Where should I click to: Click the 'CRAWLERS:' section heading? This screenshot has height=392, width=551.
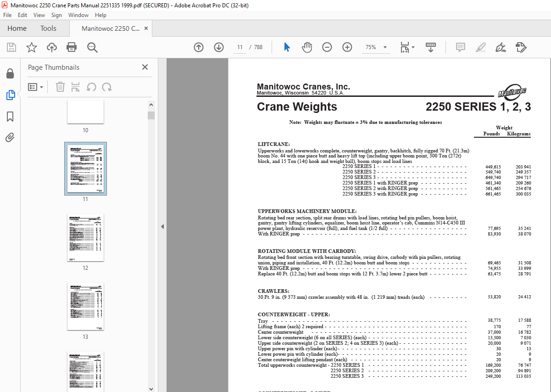coord(273,291)
